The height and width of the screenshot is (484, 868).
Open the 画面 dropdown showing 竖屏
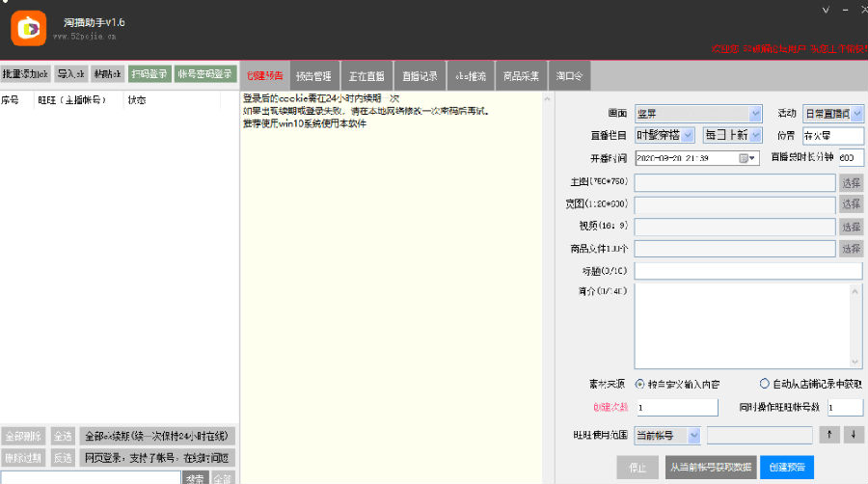(698, 114)
